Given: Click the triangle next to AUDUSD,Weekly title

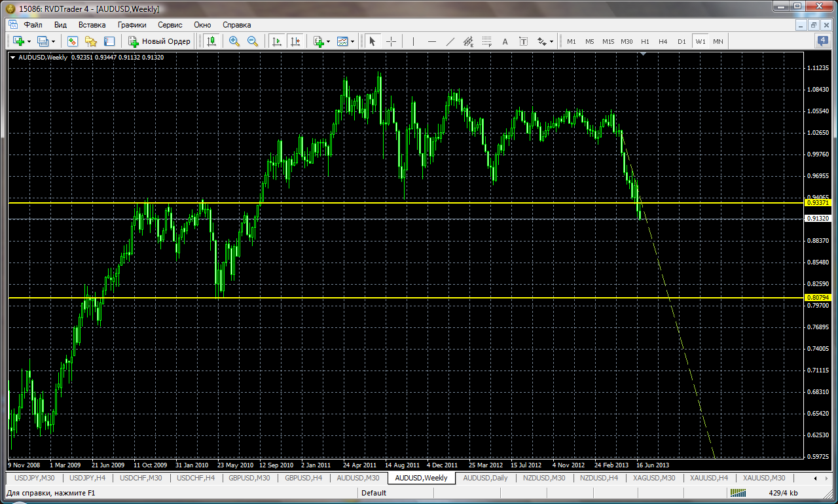Looking at the screenshot, I should (12, 58).
